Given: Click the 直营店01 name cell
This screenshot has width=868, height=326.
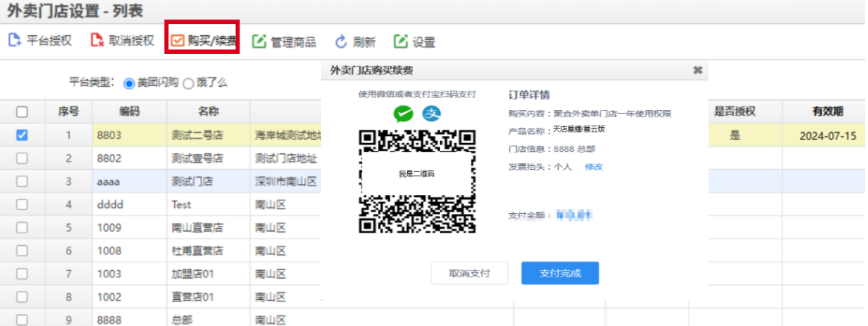Looking at the screenshot, I should pyautogui.click(x=208, y=297).
